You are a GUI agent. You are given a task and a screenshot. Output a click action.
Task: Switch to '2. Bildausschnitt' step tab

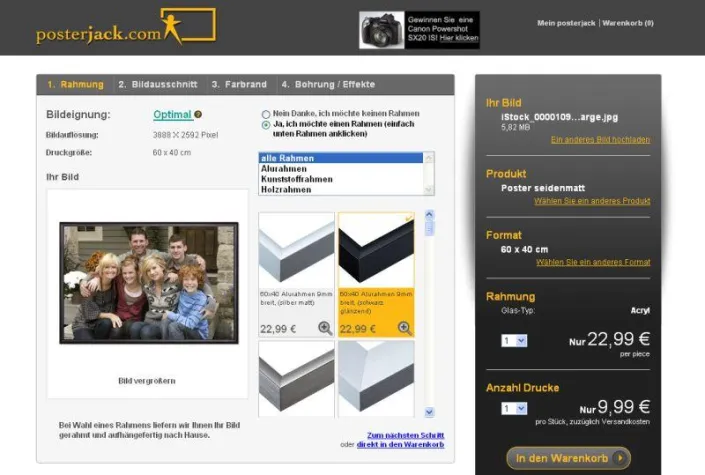click(158, 85)
